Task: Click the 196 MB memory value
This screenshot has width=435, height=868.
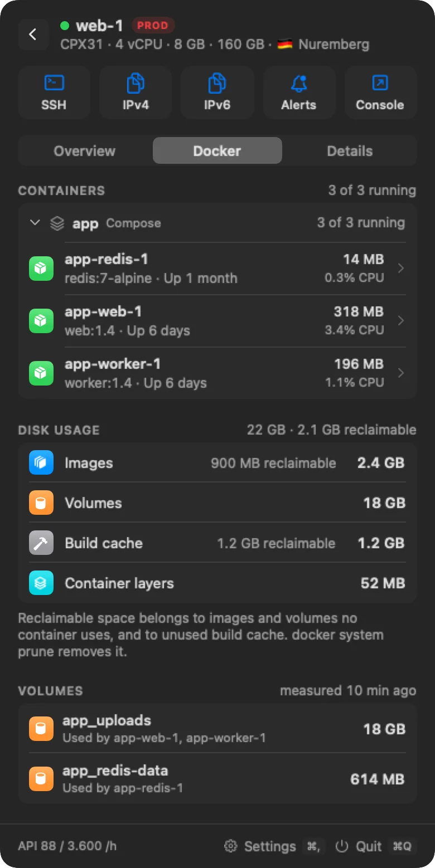Action: (359, 364)
